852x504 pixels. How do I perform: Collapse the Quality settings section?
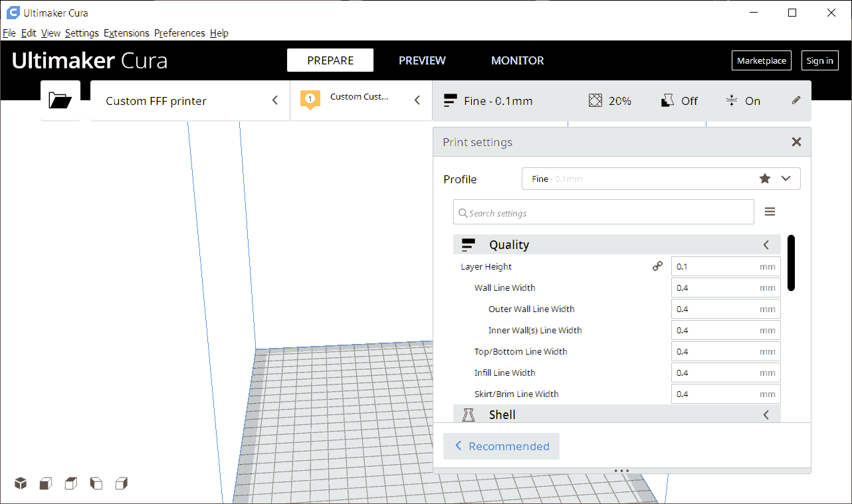[x=766, y=245]
